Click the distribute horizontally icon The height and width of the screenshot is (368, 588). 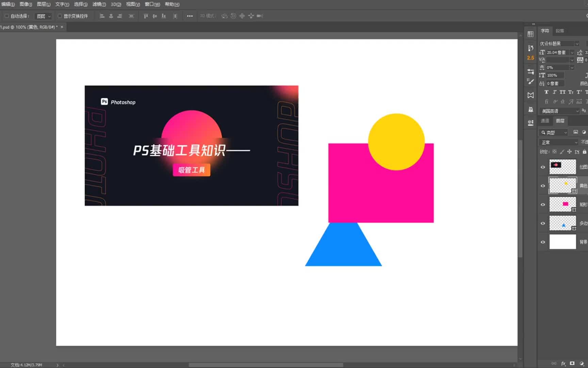tap(175, 16)
